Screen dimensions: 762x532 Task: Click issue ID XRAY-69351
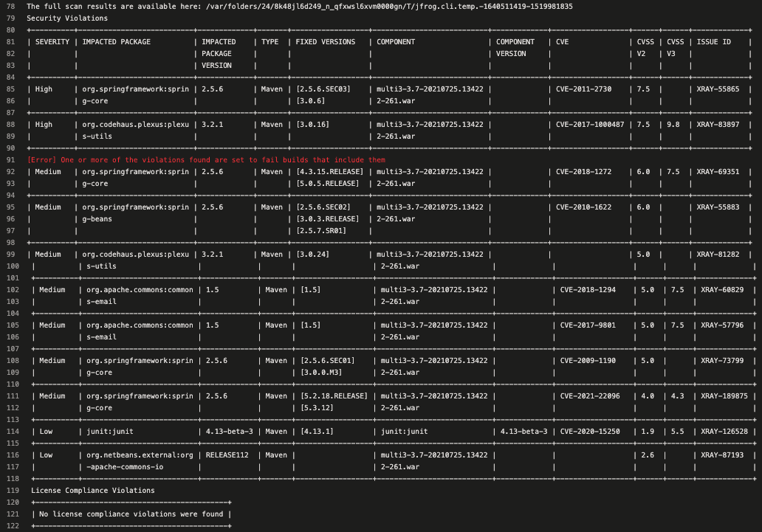(718, 171)
